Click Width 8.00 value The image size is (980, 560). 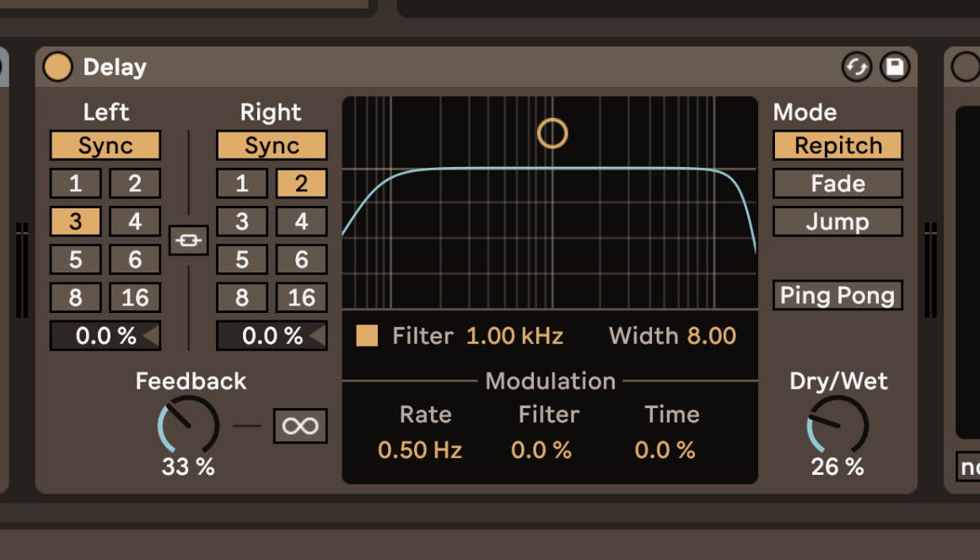point(711,336)
